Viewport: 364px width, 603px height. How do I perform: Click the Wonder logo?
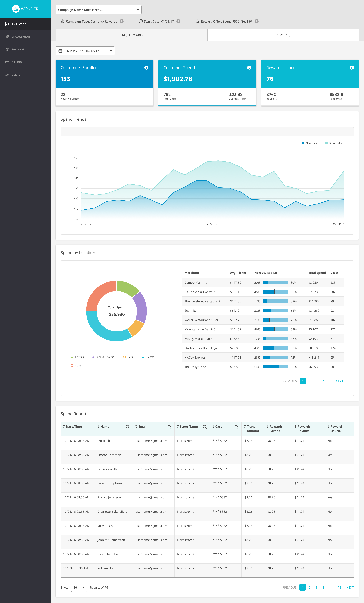25,9
